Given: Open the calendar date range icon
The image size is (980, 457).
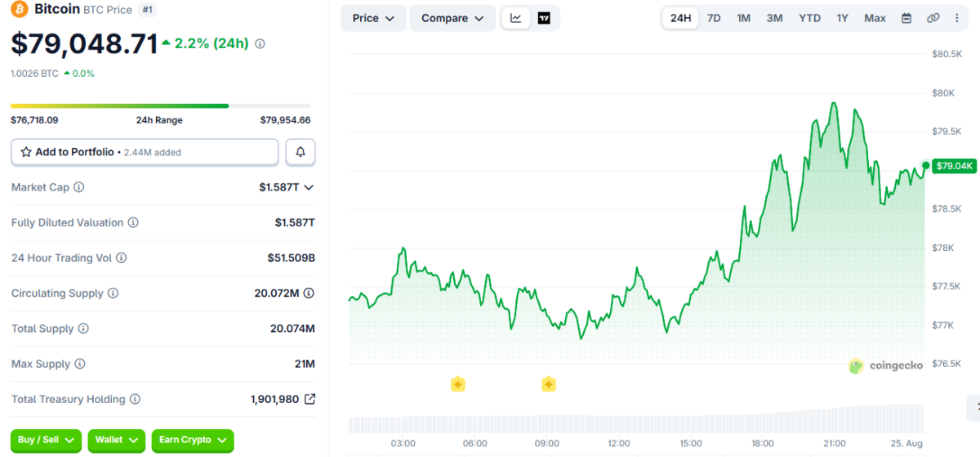Looking at the screenshot, I should click(x=906, y=18).
